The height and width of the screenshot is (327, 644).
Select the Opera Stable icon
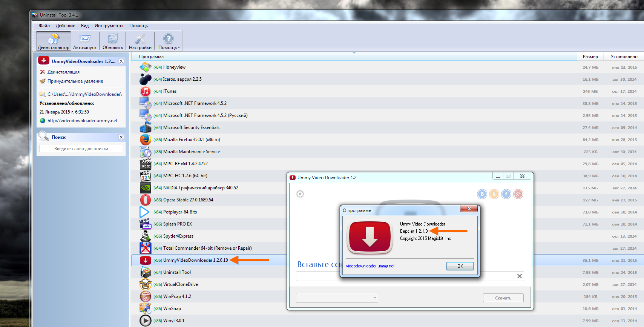point(145,200)
